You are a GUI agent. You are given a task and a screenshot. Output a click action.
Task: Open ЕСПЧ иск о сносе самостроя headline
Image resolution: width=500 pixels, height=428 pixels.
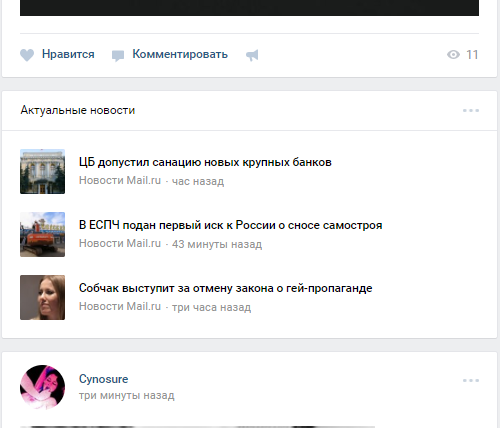point(230,225)
